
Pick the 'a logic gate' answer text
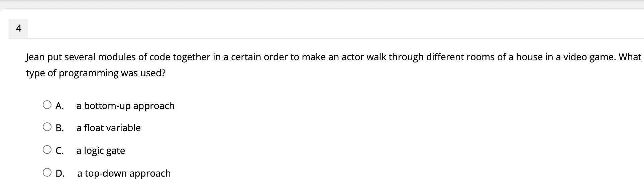(x=101, y=151)
